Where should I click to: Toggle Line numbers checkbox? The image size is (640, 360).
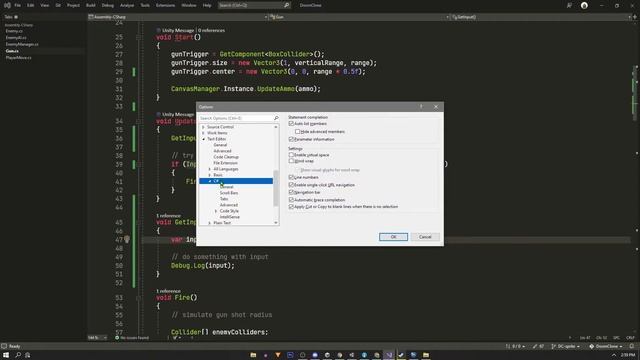pyautogui.click(x=291, y=177)
